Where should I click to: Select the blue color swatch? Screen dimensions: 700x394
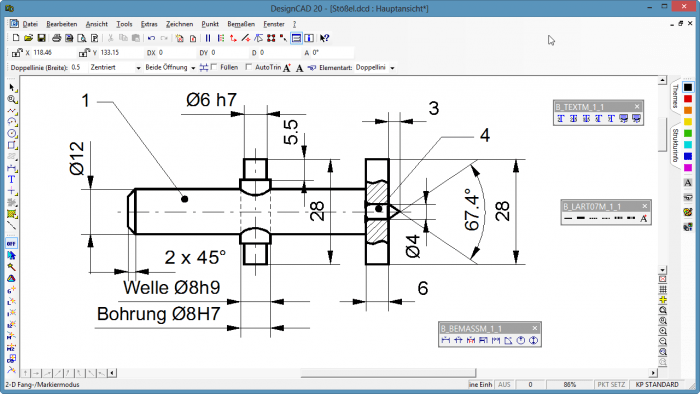pyautogui.click(x=688, y=156)
